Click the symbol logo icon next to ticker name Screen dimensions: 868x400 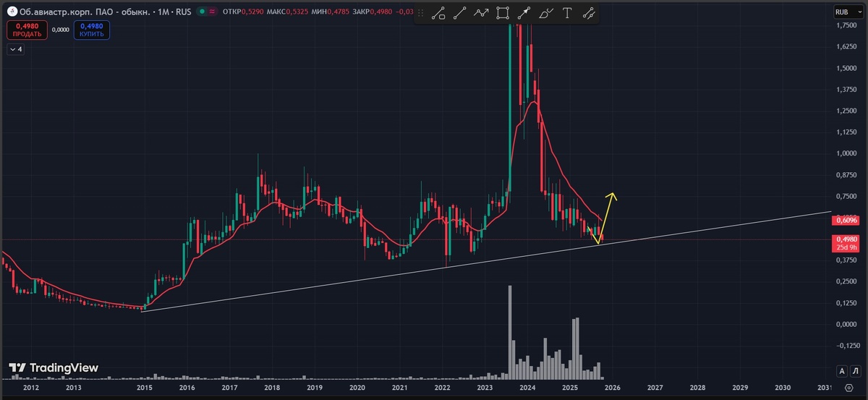[x=14, y=12]
